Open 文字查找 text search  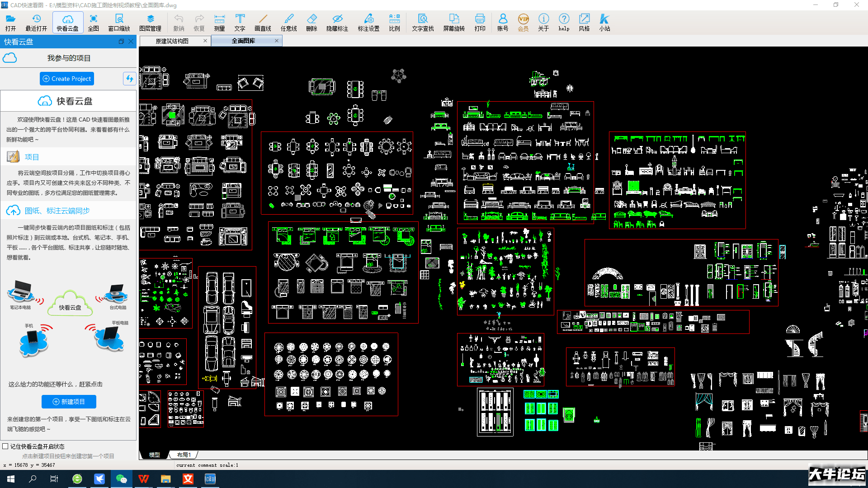(x=423, y=22)
